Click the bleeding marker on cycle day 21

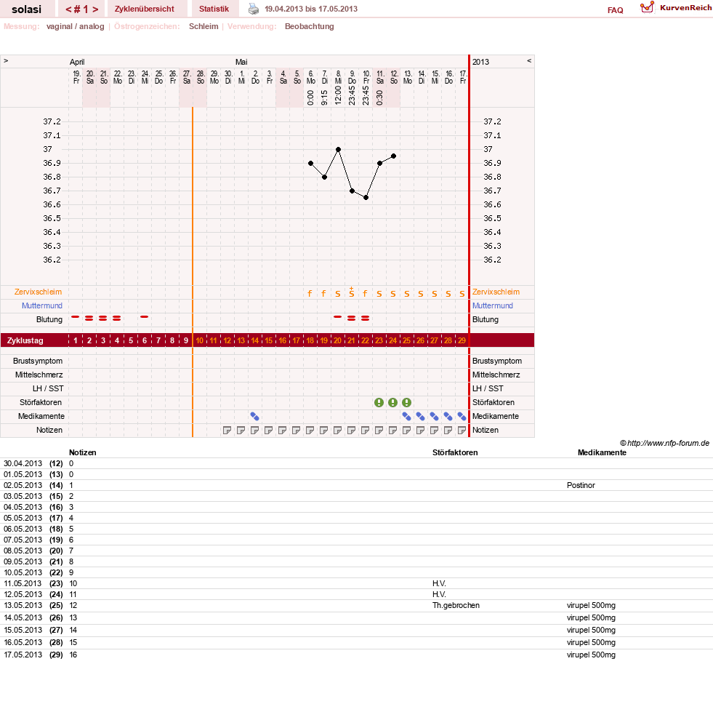click(x=351, y=319)
